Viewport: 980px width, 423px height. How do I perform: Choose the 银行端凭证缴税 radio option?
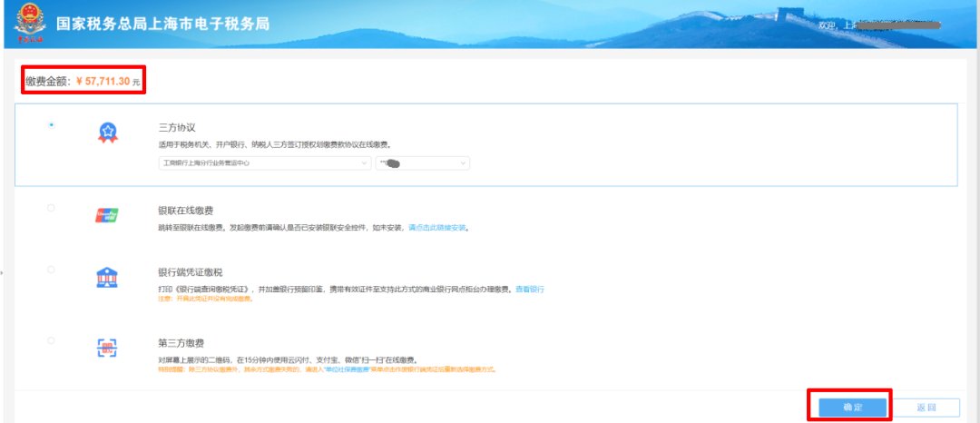click(51, 270)
